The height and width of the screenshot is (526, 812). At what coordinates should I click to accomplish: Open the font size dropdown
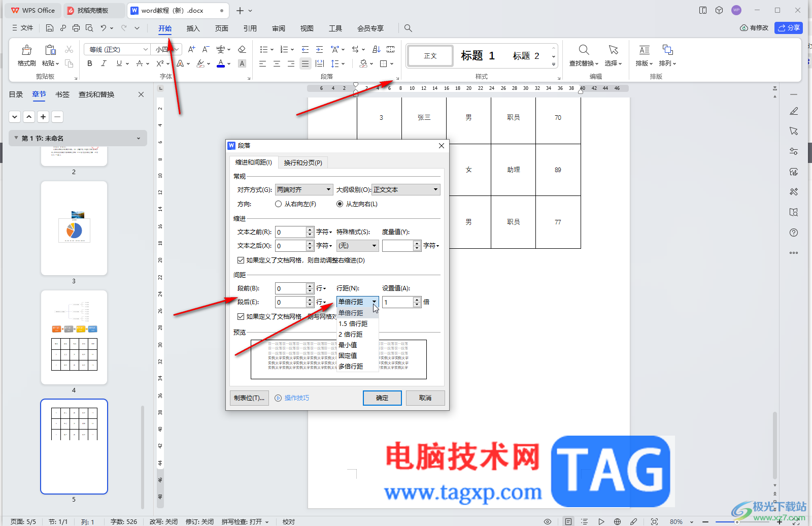177,49
